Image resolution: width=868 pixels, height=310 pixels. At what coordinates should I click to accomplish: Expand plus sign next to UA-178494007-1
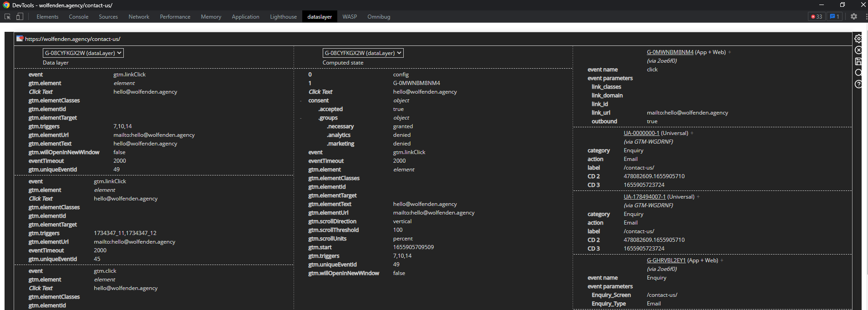tap(698, 197)
